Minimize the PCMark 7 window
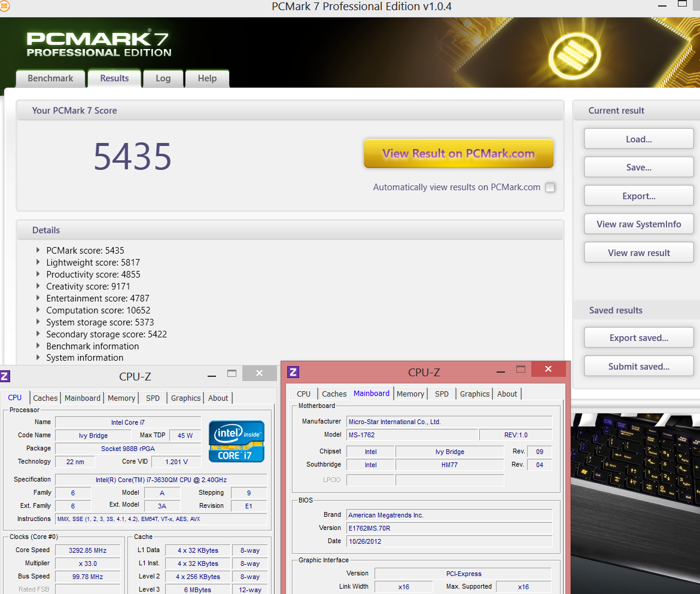Screen dimensions: 700x594 (x=662, y=6)
